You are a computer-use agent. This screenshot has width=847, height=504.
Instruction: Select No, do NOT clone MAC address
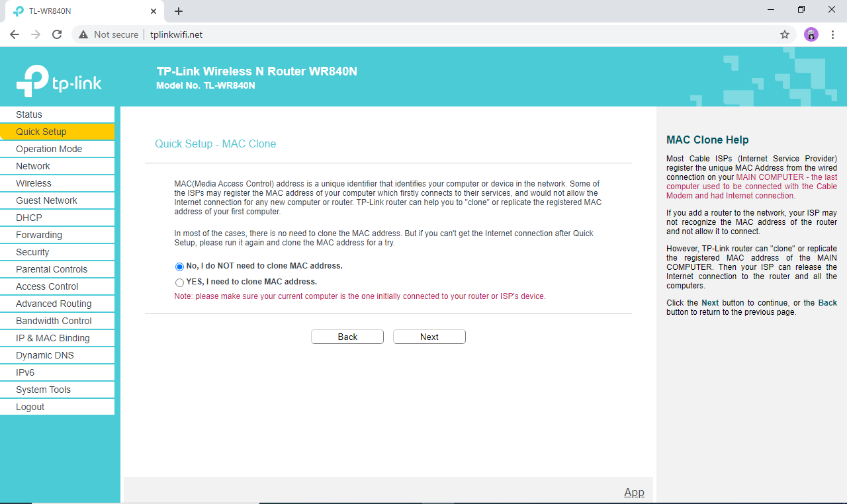coord(179,267)
